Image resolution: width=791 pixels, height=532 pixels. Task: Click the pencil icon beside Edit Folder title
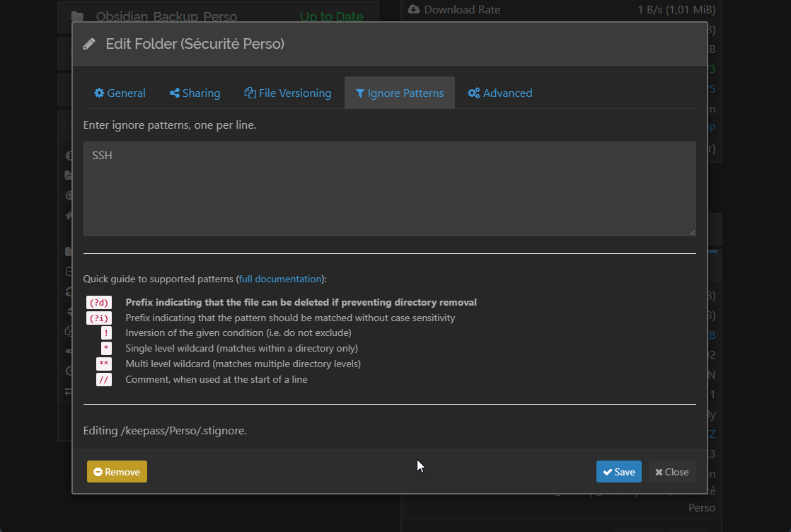89,44
